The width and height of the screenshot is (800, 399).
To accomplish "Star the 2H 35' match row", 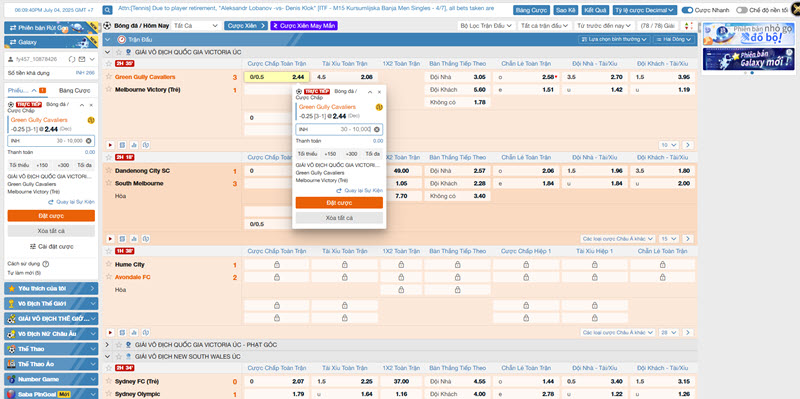I will click(x=108, y=63).
